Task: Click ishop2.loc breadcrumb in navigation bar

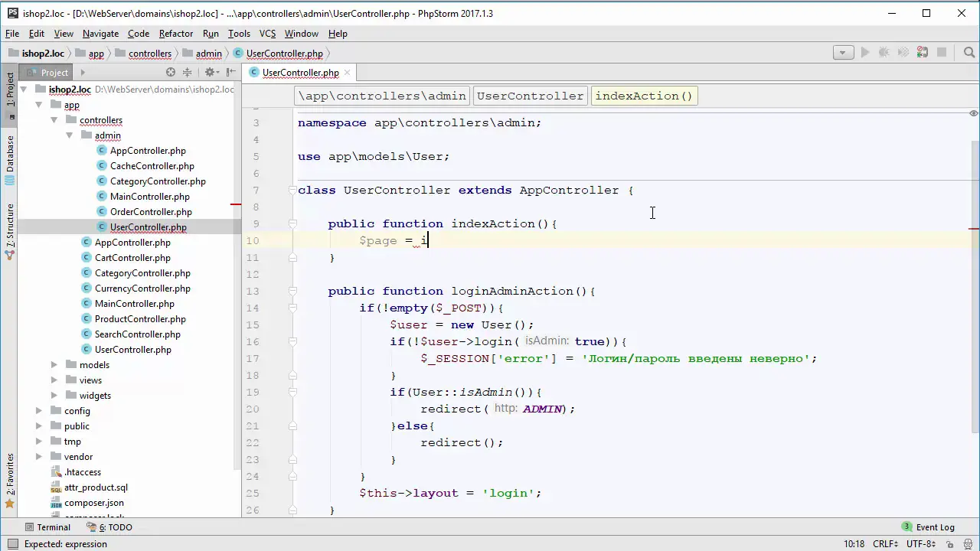Action: [36, 54]
